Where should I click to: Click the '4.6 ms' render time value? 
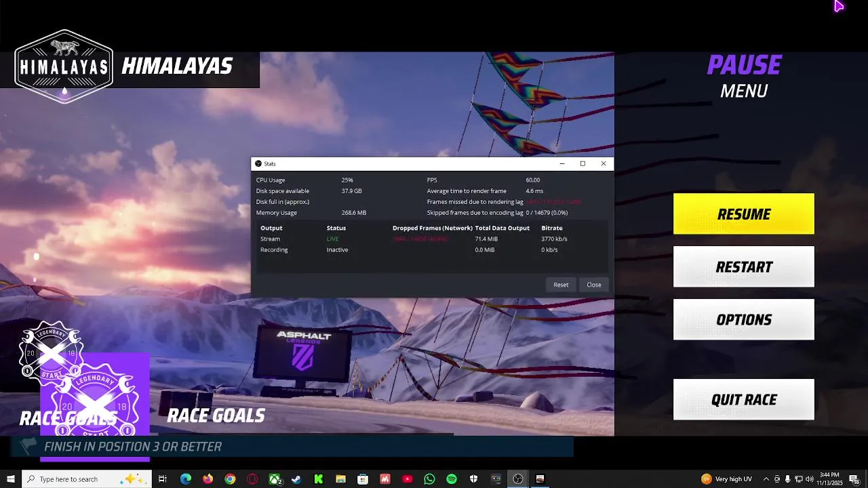point(534,191)
